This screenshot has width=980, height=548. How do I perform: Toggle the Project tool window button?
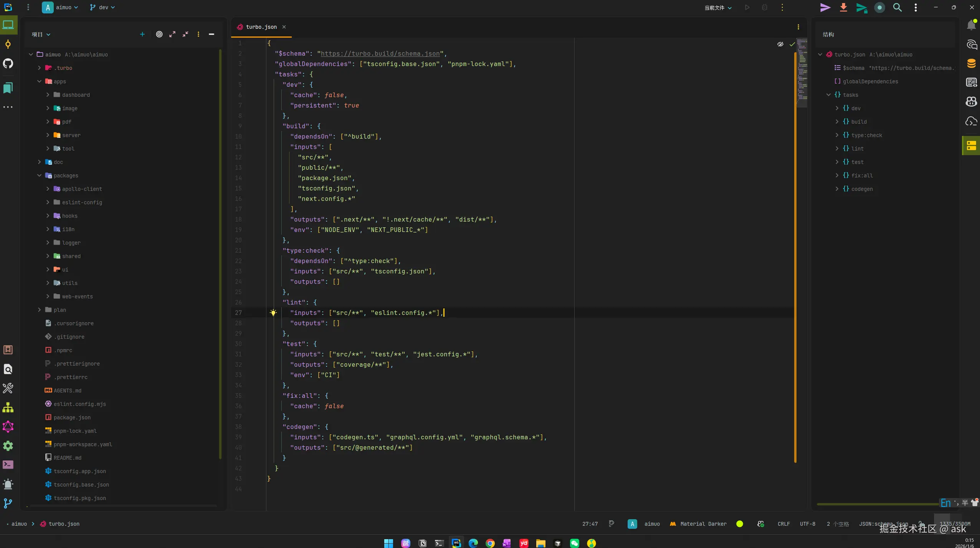pyautogui.click(x=8, y=25)
